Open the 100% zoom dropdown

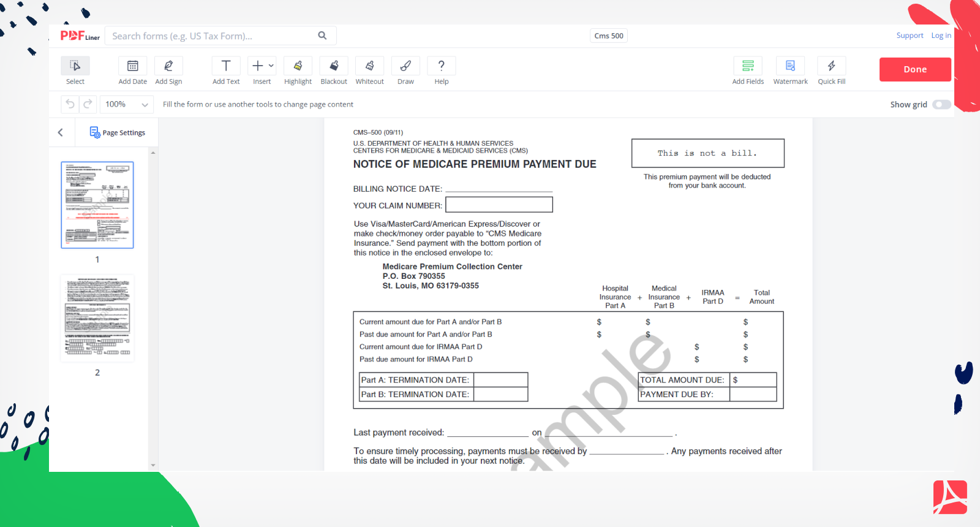127,104
